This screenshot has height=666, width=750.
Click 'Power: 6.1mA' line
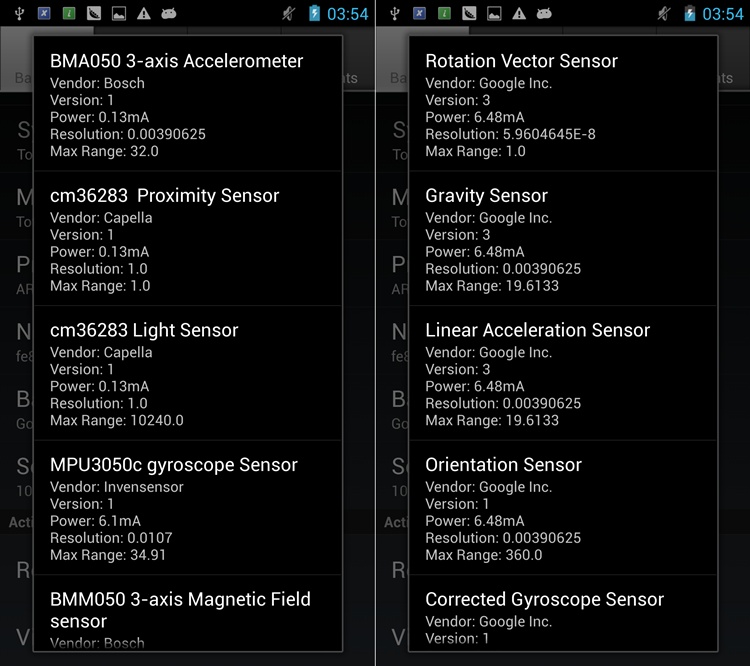95,521
